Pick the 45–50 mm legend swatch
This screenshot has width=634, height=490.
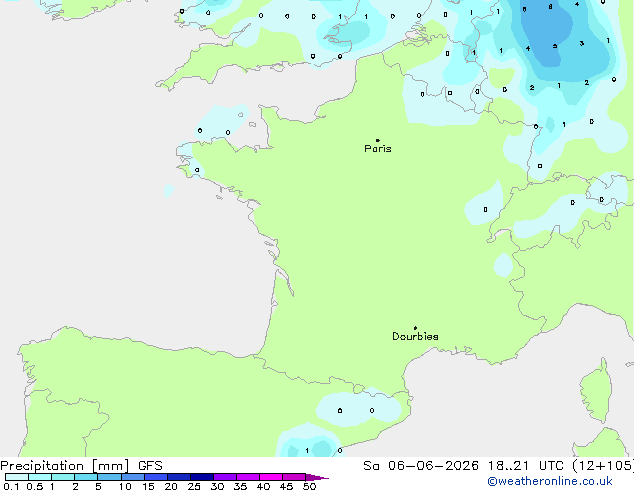point(294,477)
